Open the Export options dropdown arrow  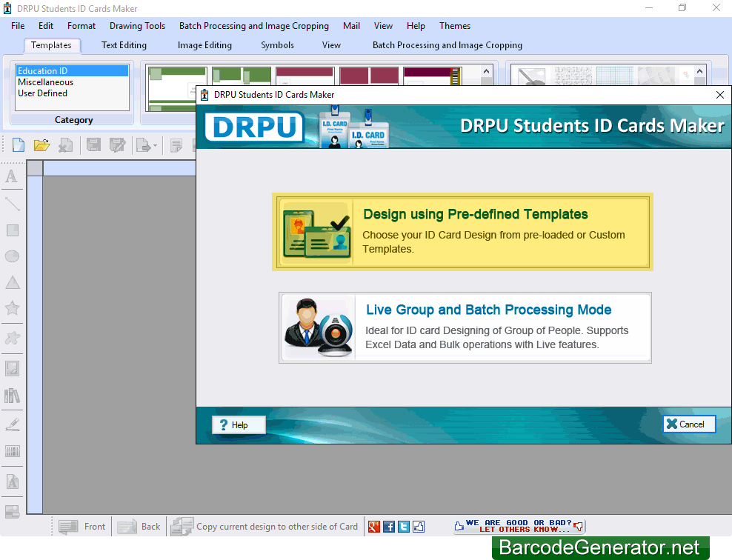154,145
